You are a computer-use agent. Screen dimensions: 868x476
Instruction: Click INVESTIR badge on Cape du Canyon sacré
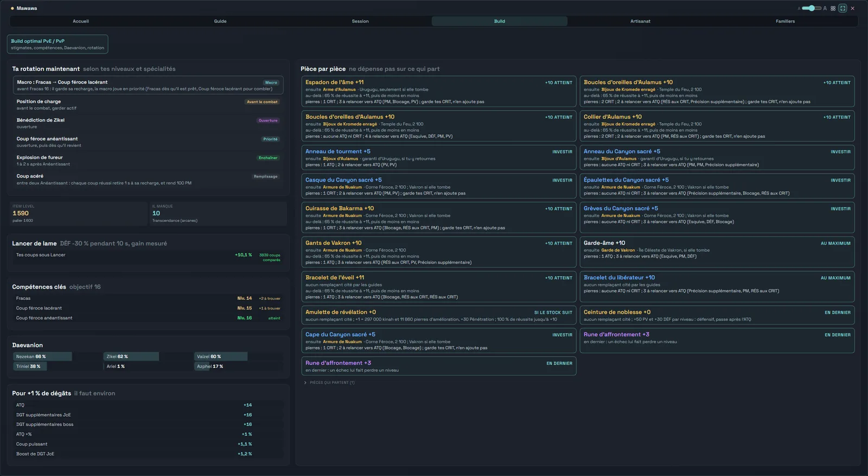(562, 335)
